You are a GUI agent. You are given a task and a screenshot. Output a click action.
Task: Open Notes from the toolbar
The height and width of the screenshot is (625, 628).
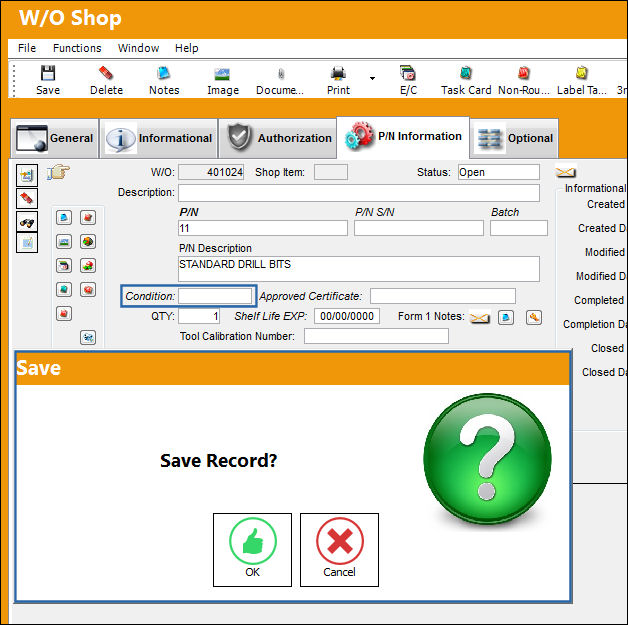(164, 80)
